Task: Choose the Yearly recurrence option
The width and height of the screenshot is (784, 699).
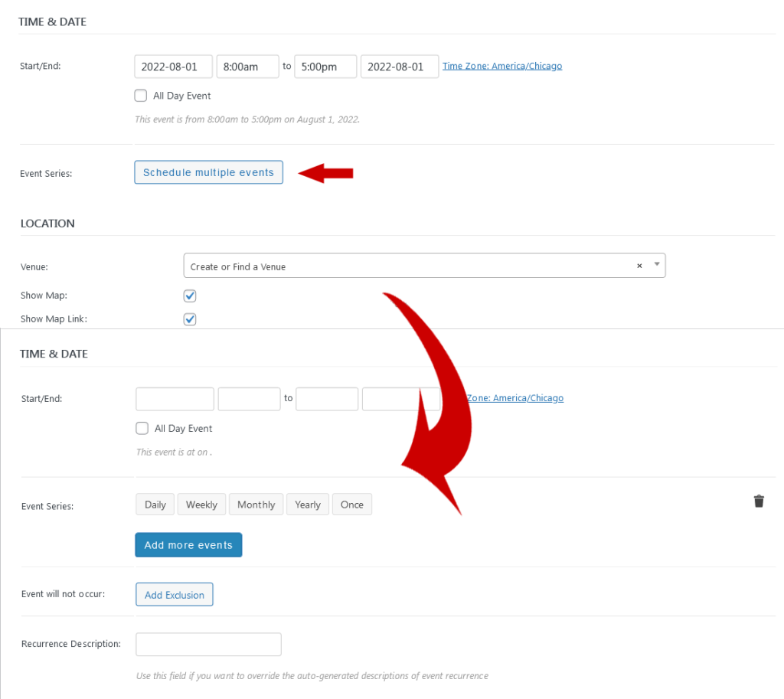Action: point(308,505)
